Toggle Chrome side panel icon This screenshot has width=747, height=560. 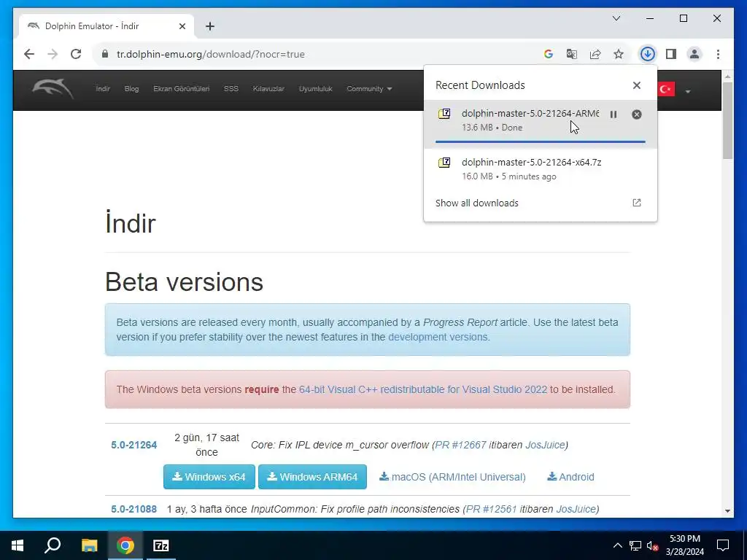[x=671, y=54]
